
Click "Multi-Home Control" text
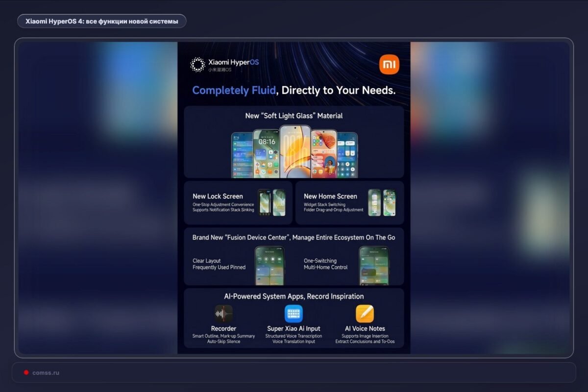coord(326,267)
